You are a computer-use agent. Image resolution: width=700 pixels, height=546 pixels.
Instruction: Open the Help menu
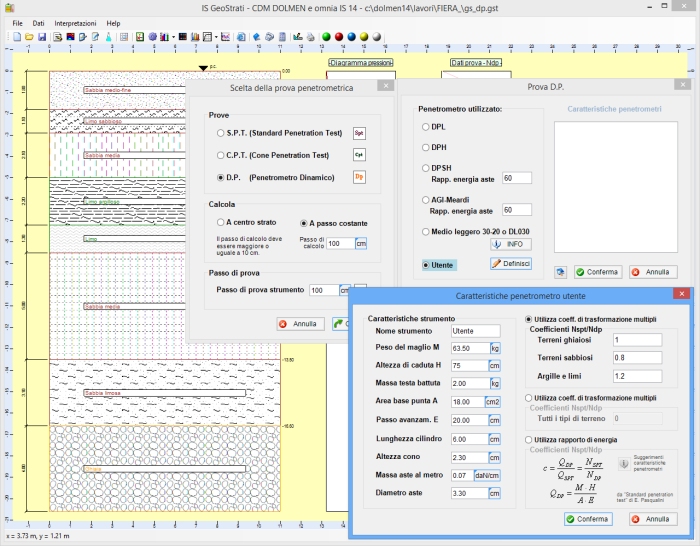pyautogui.click(x=113, y=23)
